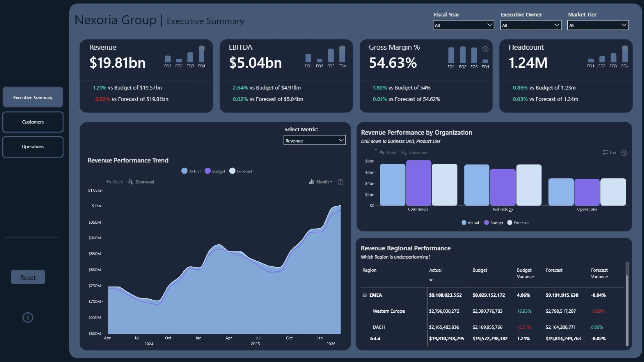Image resolution: width=644 pixels, height=362 pixels.
Task: Go to the Customers page
Action: 33,122
